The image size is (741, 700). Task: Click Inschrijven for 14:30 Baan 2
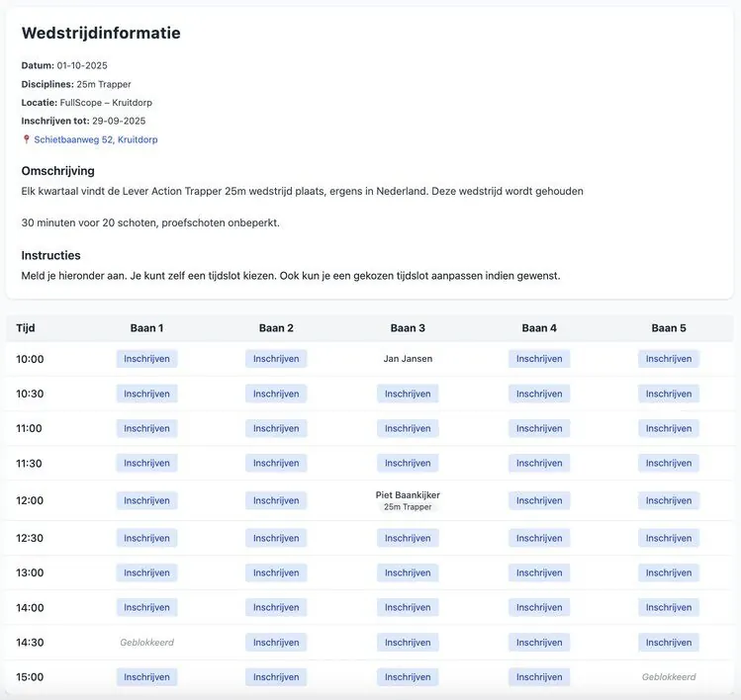(276, 643)
